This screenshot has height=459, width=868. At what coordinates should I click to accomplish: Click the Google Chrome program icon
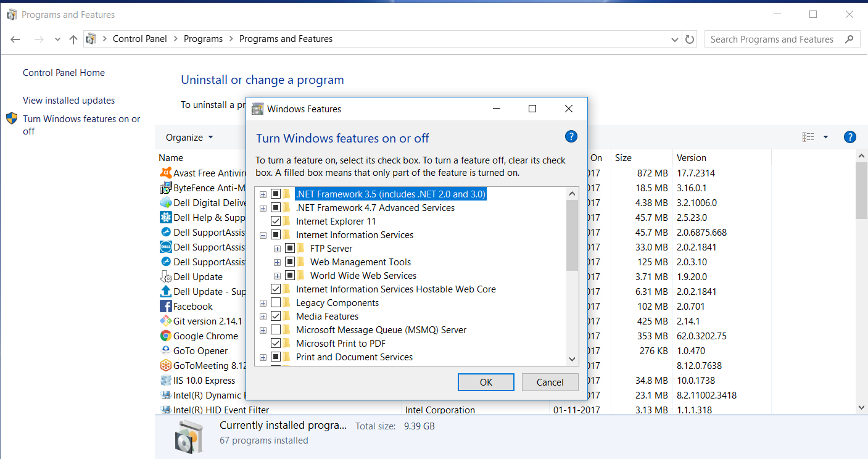[165, 336]
